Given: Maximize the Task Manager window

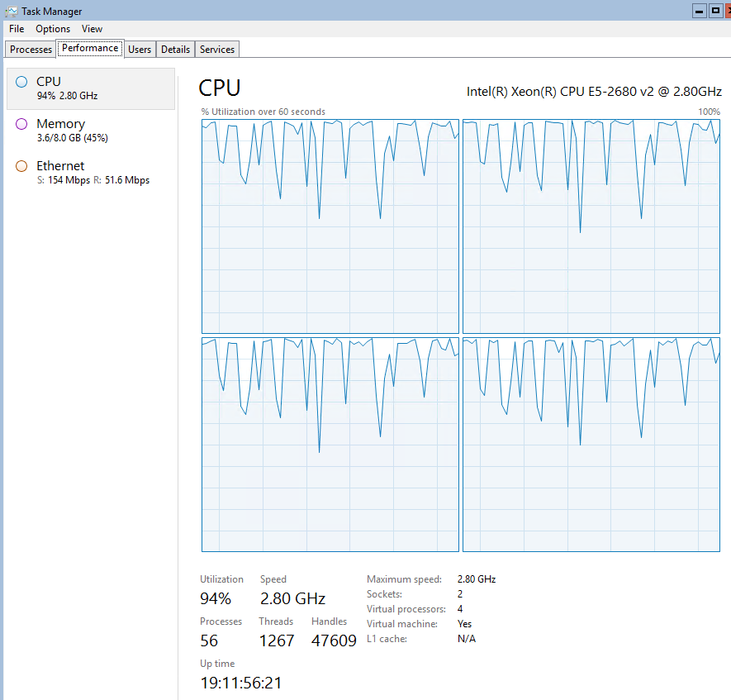Looking at the screenshot, I should [715, 11].
